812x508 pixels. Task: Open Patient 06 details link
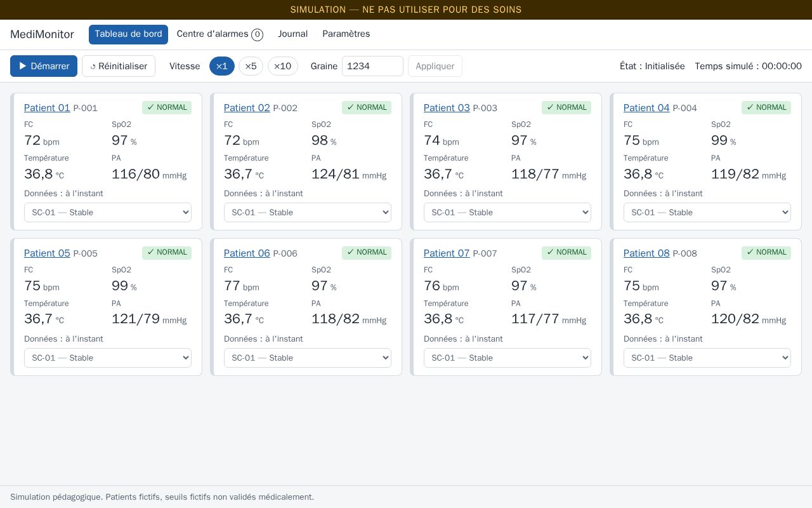coord(247,253)
